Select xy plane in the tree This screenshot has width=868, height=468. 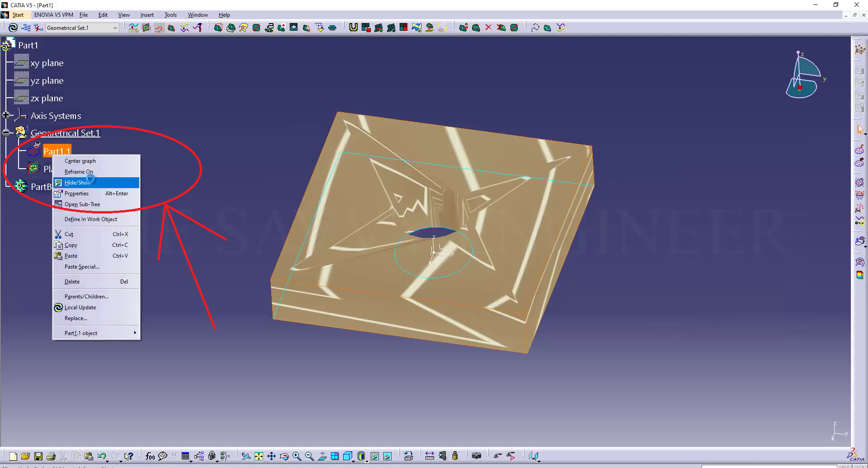[x=47, y=63]
